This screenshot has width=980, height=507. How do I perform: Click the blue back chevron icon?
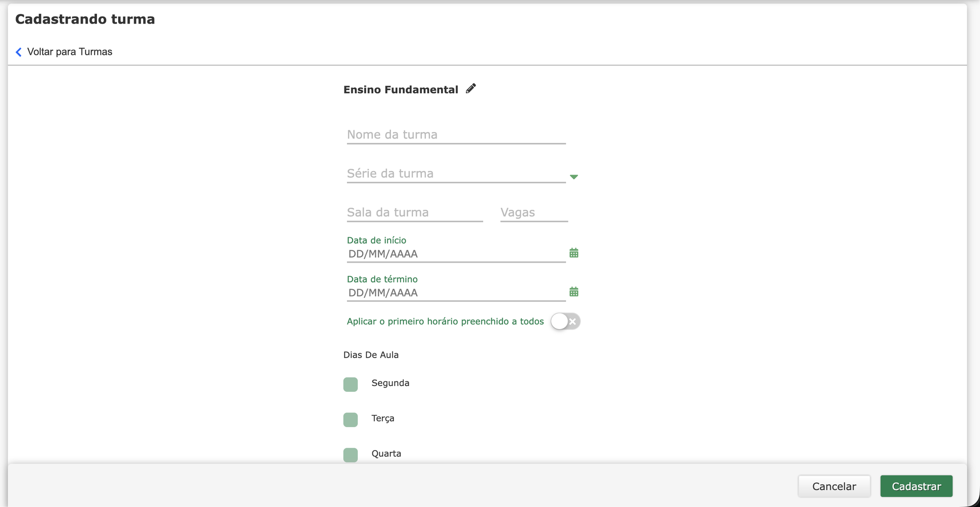point(19,52)
